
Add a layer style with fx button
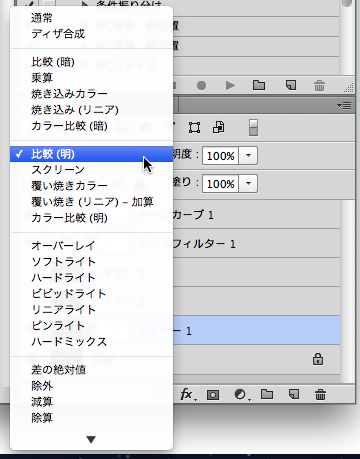187,395
